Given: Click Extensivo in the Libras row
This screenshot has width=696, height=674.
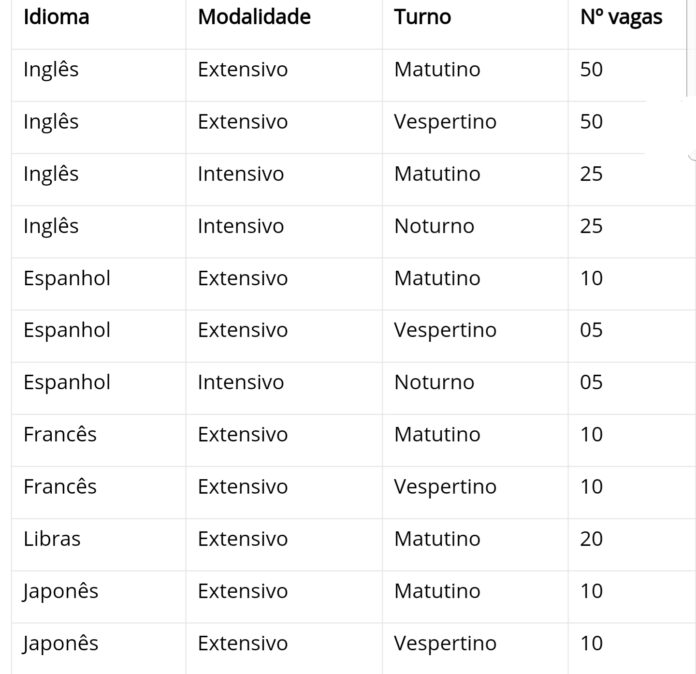Looking at the screenshot, I should pyautogui.click(x=243, y=539).
